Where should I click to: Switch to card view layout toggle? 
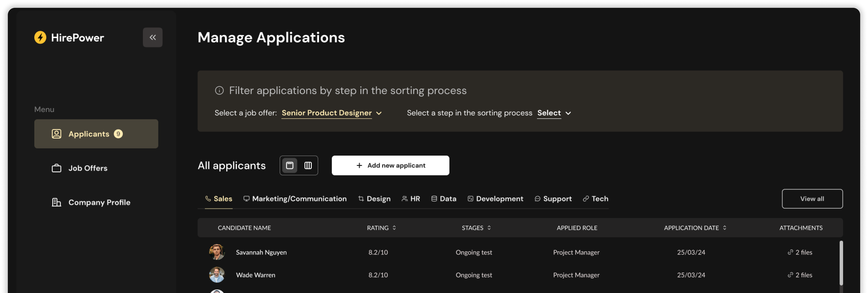point(290,165)
